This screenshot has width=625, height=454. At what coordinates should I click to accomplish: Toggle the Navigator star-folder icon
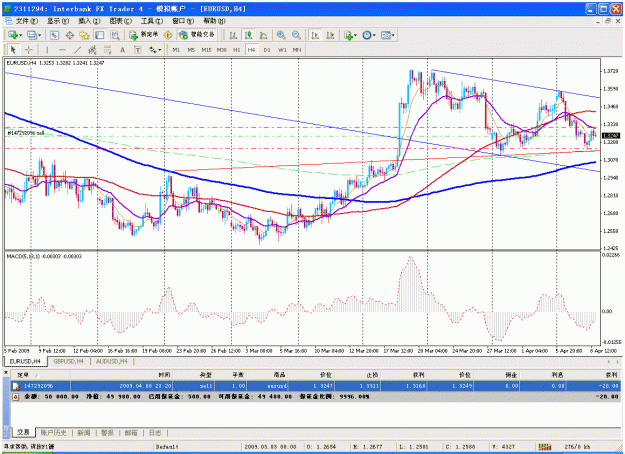point(85,35)
